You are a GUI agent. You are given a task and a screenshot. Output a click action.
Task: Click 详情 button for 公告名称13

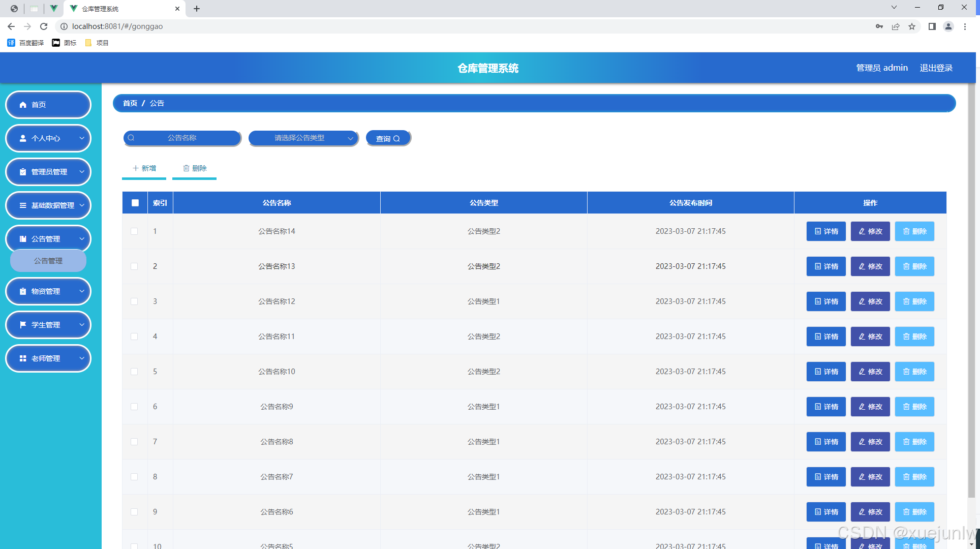[826, 266]
